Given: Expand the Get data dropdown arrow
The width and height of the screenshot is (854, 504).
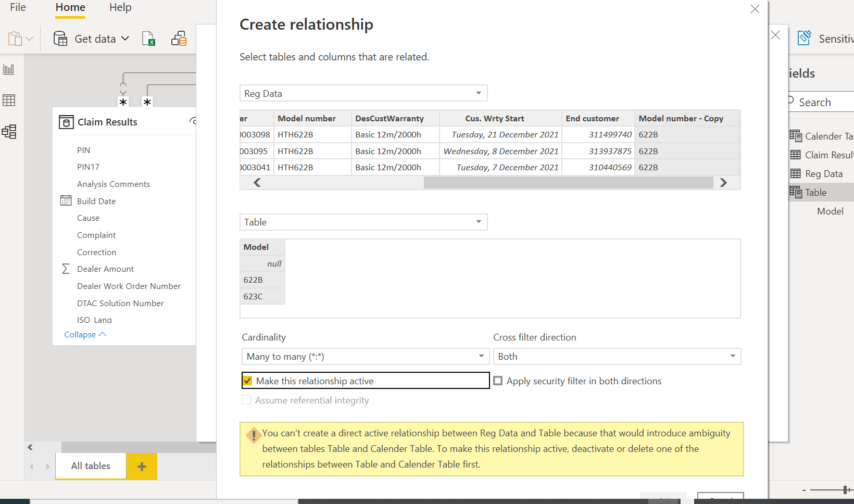Looking at the screenshot, I should pyautogui.click(x=125, y=39).
